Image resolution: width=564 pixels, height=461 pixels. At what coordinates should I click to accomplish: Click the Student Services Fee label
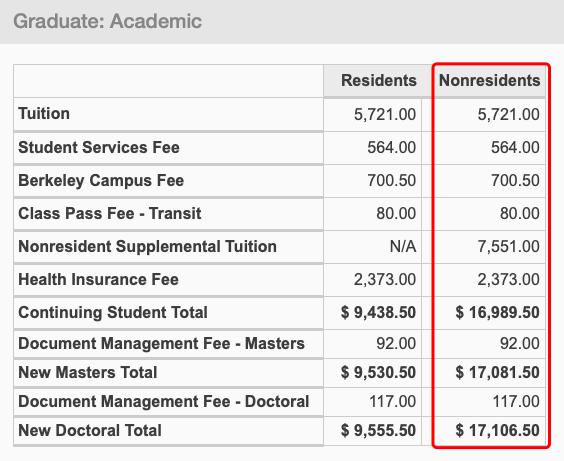pos(99,147)
